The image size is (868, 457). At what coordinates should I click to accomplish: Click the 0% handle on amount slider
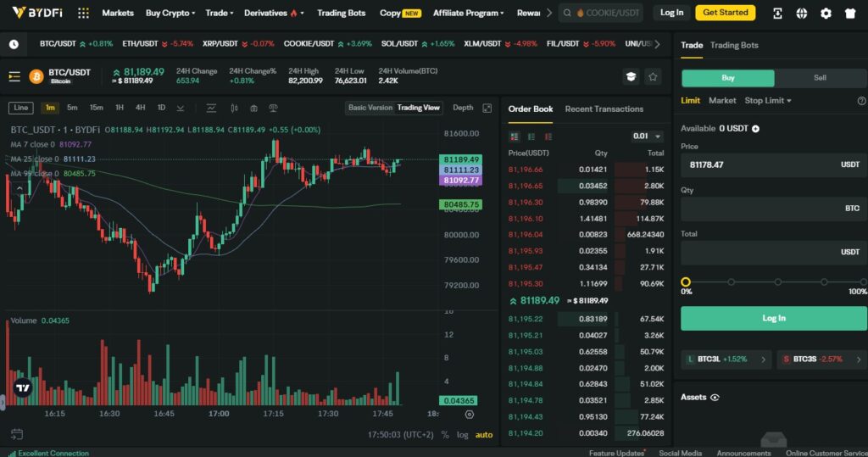[x=685, y=282]
